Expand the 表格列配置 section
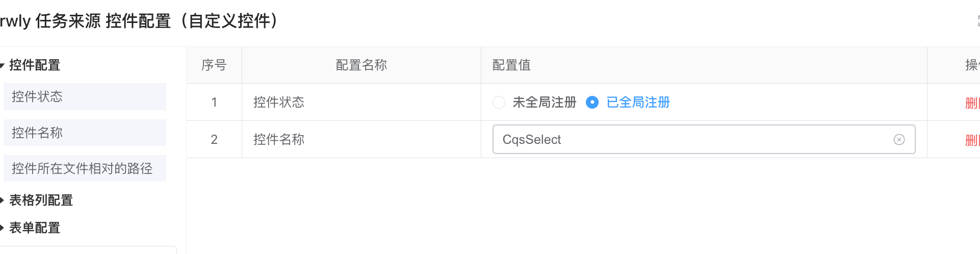The width and height of the screenshot is (980, 254). [x=3, y=200]
